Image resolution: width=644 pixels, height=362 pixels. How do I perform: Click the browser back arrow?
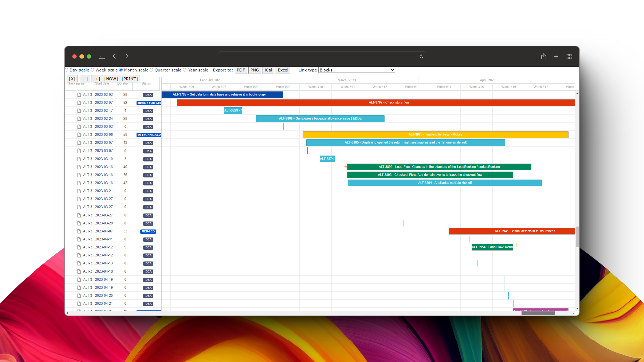(x=114, y=56)
